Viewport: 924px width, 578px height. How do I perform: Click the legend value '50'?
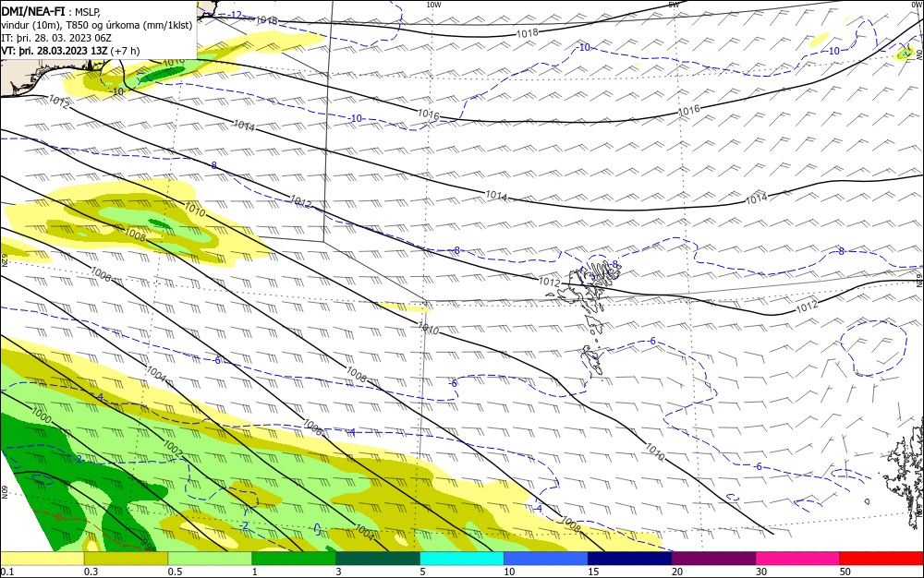click(845, 572)
